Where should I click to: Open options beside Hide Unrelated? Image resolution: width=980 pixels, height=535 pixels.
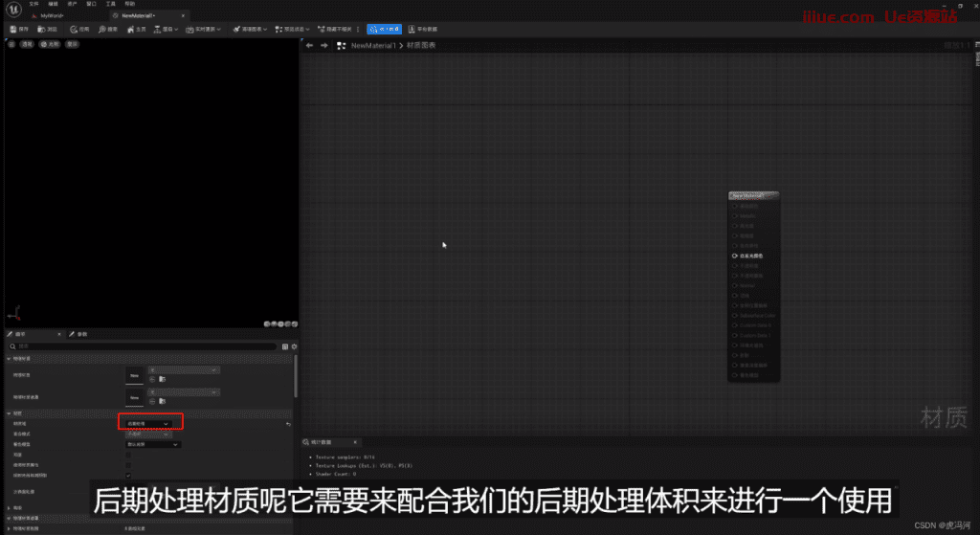click(358, 30)
